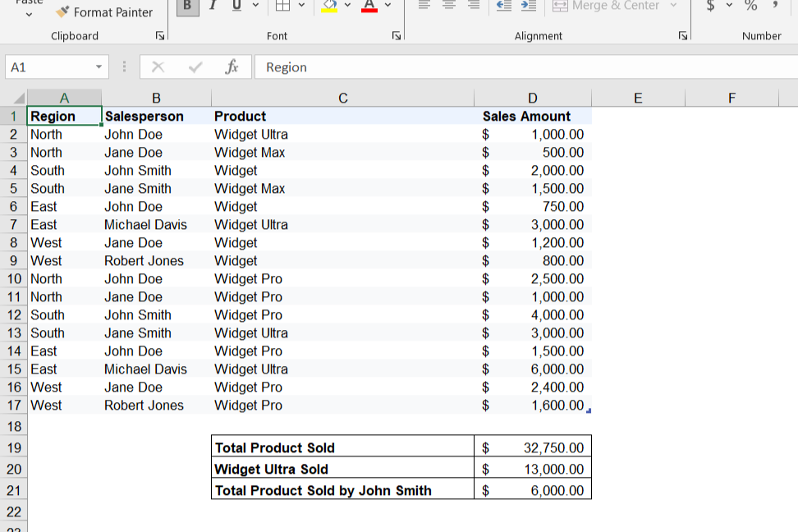Click the Select All corner triangle
The height and width of the screenshot is (532, 798).
click(x=19, y=98)
